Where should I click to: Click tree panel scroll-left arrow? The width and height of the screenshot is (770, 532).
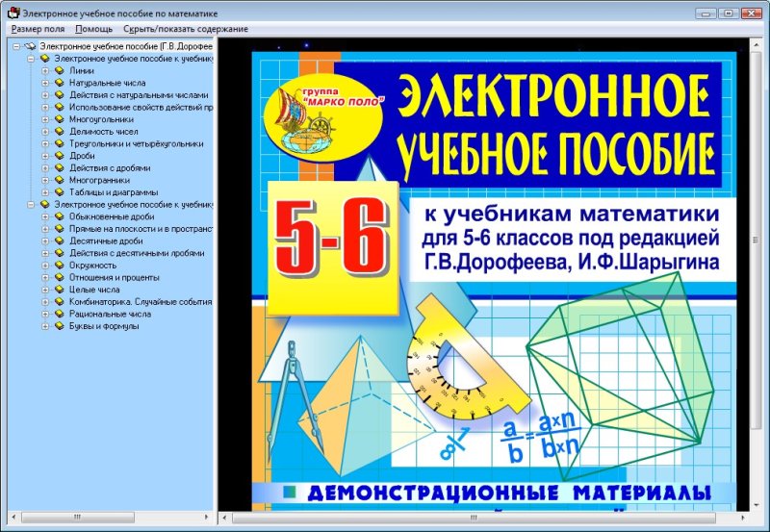pos(13,518)
